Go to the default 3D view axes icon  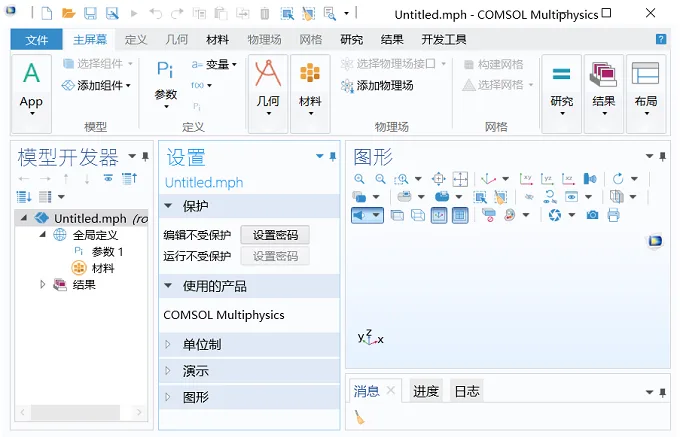pyautogui.click(x=489, y=179)
